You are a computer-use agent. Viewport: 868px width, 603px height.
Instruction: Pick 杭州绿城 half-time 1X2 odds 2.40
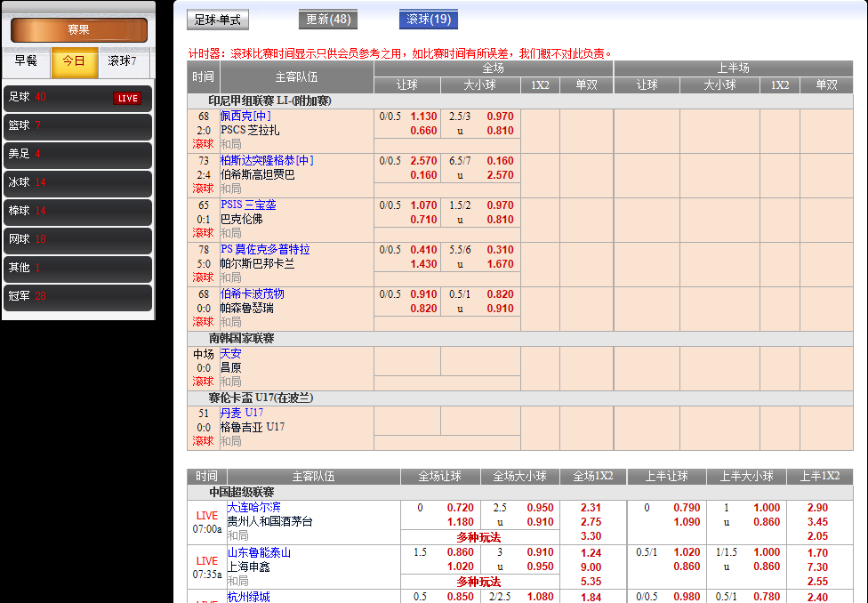[817, 597]
